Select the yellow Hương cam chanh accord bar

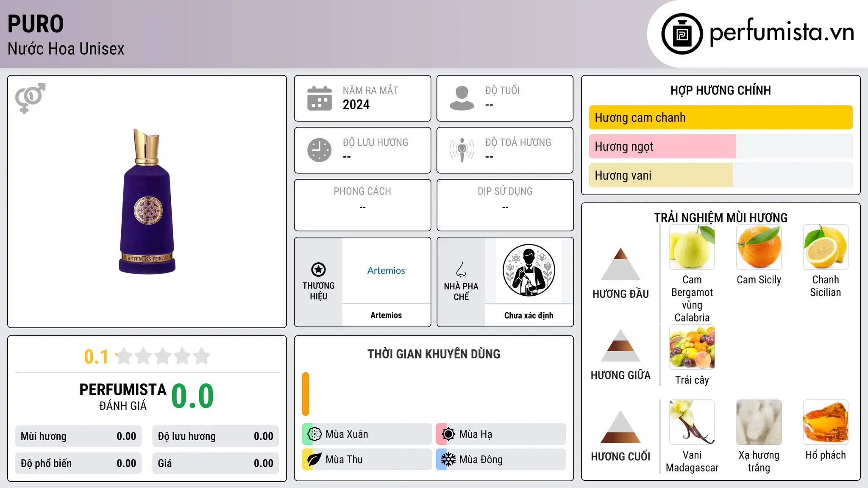(721, 117)
